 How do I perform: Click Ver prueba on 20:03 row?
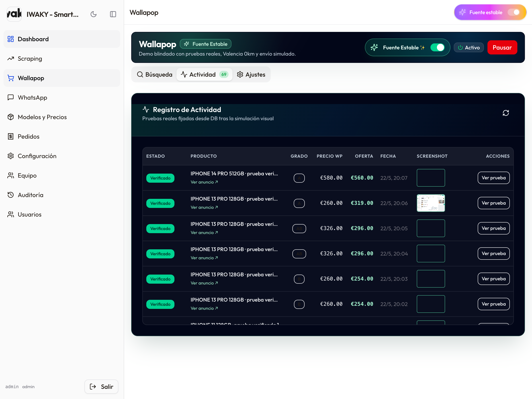[493, 279]
